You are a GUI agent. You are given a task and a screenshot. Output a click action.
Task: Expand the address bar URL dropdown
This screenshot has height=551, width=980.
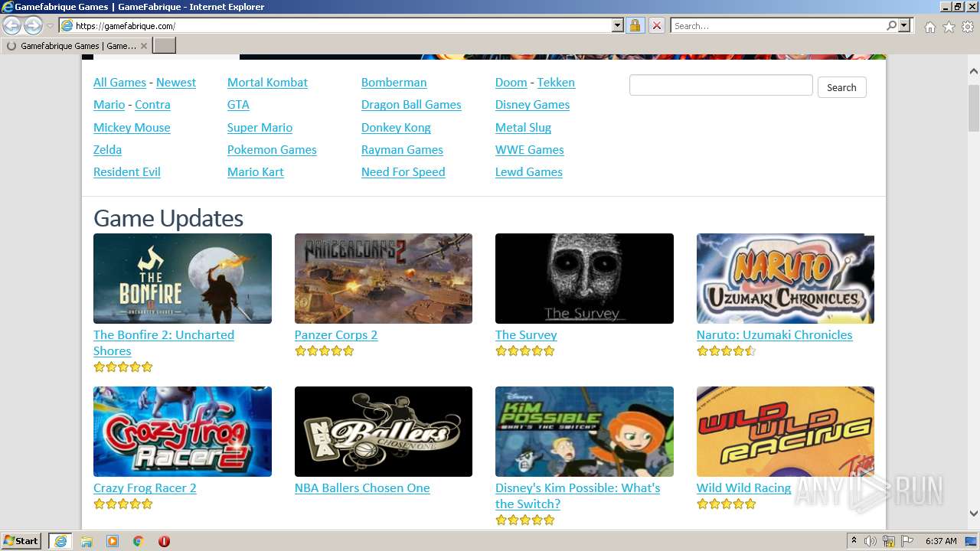(x=618, y=25)
